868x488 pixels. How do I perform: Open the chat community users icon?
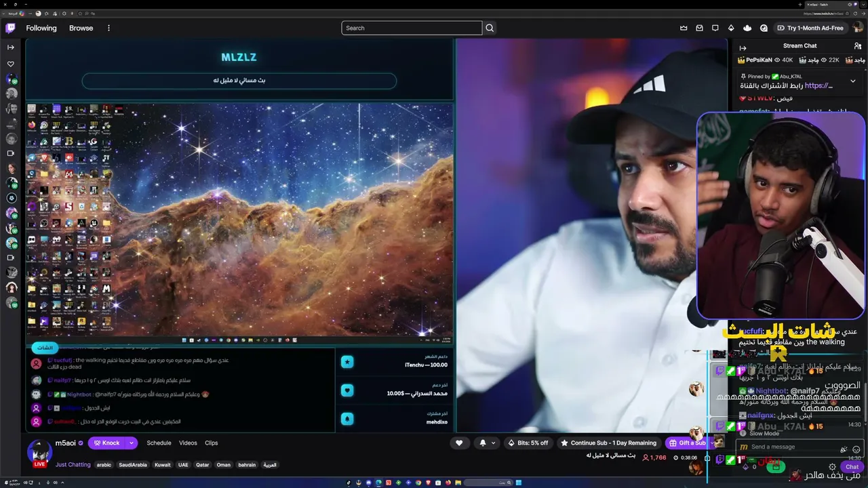click(858, 46)
